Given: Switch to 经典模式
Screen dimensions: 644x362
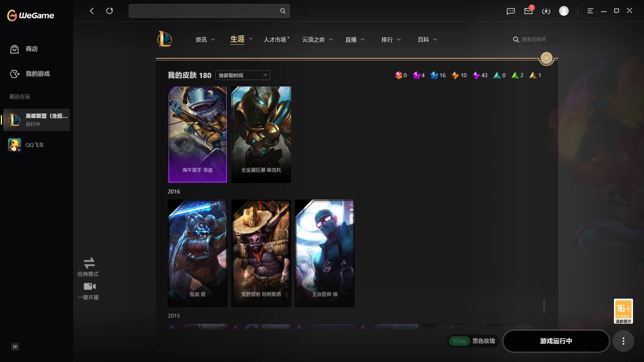Looking at the screenshot, I should coord(88,267).
